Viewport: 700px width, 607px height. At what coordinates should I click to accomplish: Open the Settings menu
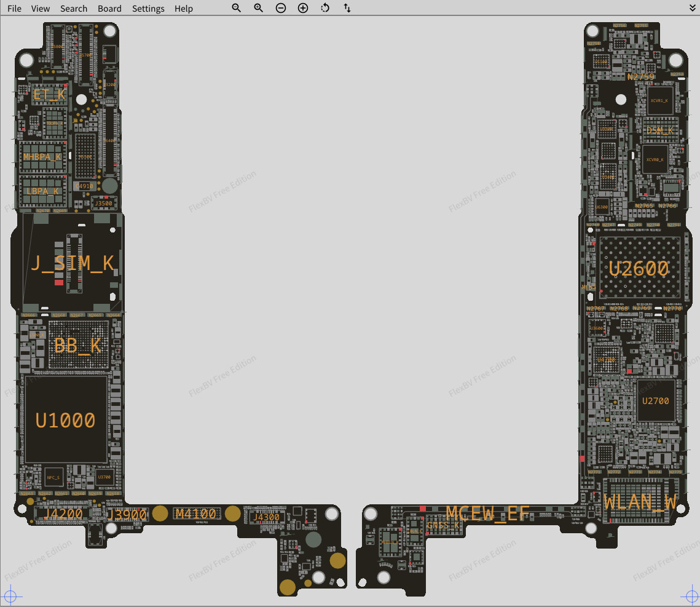[x=148, y=9]
